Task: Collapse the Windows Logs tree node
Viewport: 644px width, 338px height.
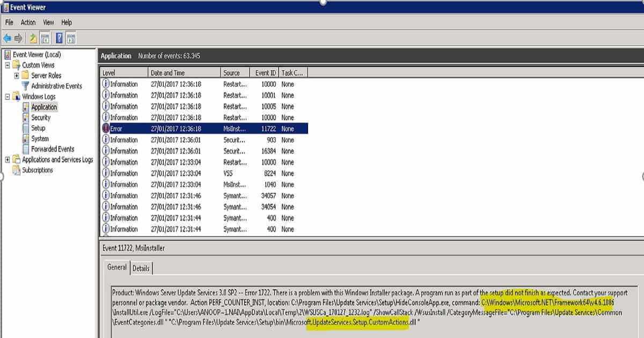Action: (8, 97)
